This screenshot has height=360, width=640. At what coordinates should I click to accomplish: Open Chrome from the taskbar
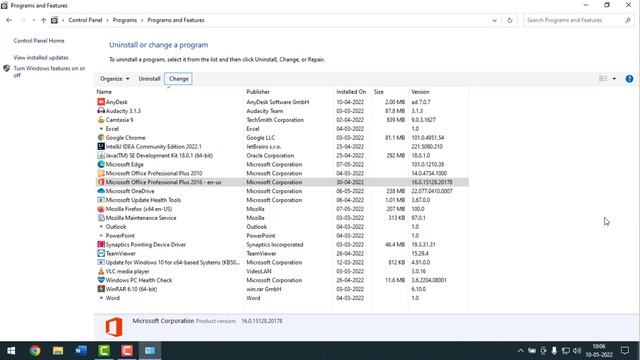tap(35, 350)
